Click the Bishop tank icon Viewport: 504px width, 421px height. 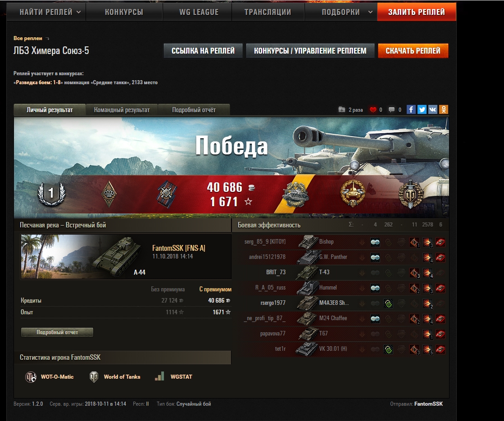pyautogui.click(x=308, y=242)
